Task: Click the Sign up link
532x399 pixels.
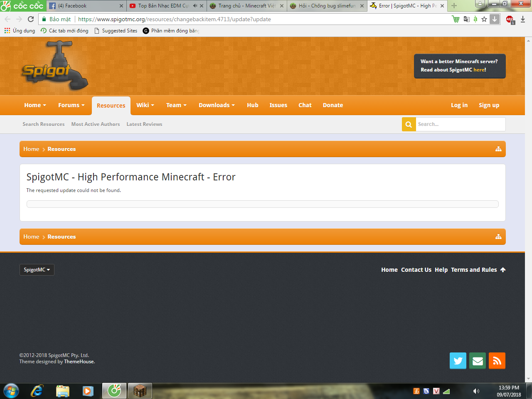Action: [489, 105]
